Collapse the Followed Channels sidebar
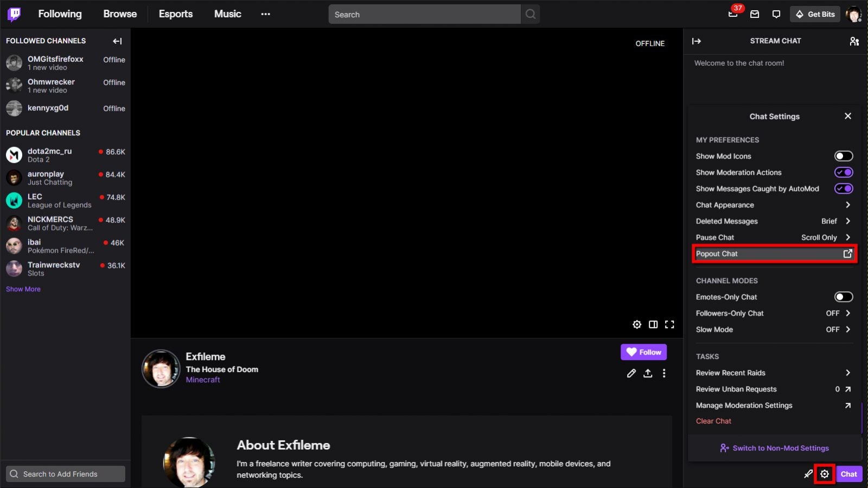Viewport: 868px width, 488px height. coord(117,41)
